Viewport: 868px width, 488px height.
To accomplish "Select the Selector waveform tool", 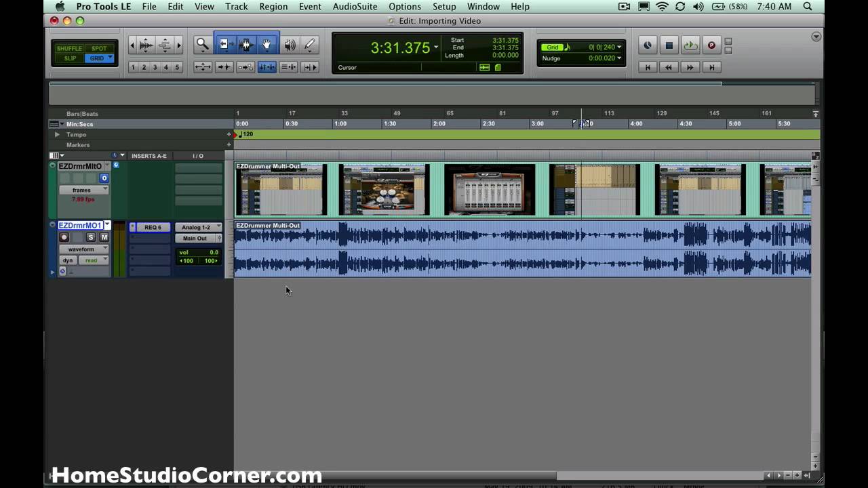I will pos(245,45).
